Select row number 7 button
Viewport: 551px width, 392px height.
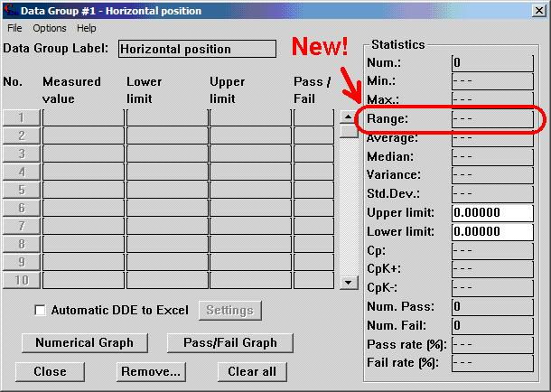22,226
